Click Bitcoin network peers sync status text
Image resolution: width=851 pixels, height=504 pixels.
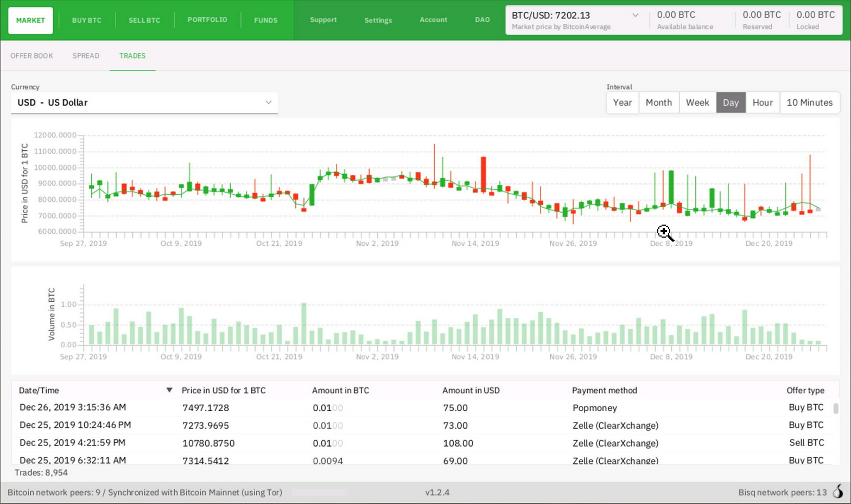pos(145,493)
